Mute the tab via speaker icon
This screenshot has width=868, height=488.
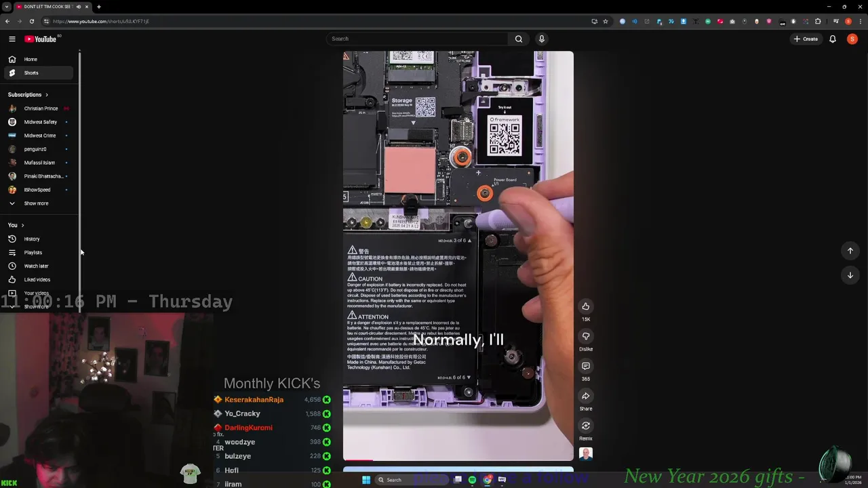point(78,7)
